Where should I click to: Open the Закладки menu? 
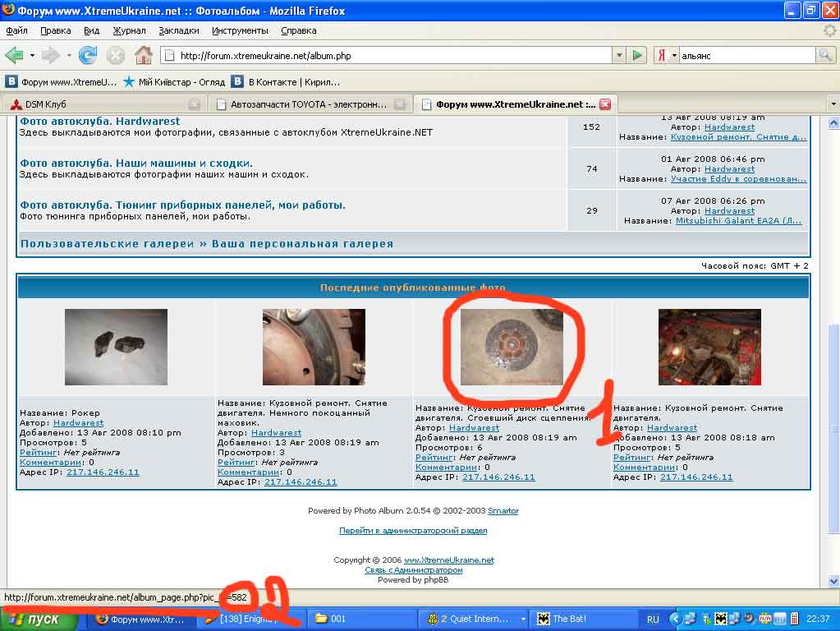pyautogui.click(x=179, y=30)
